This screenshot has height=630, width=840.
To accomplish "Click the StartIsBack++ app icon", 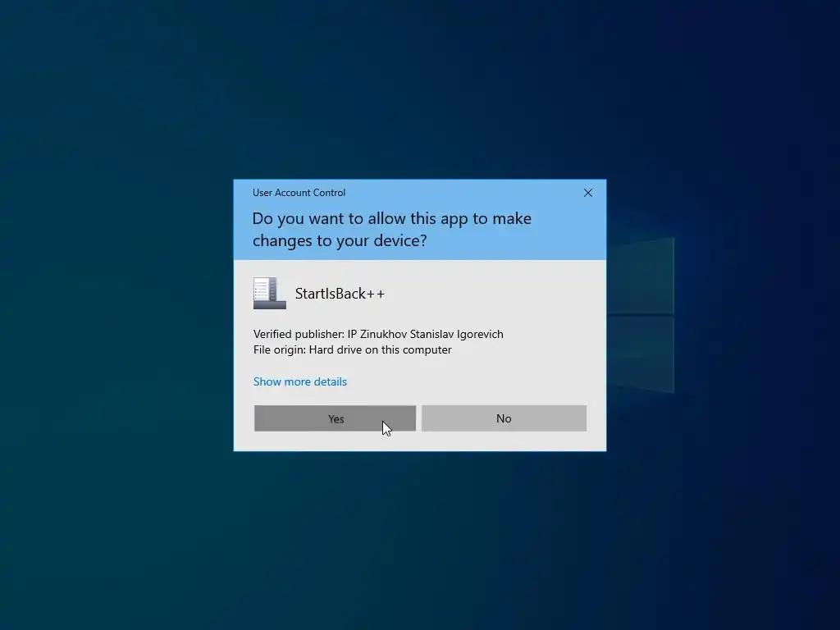I will pos(269,293).
